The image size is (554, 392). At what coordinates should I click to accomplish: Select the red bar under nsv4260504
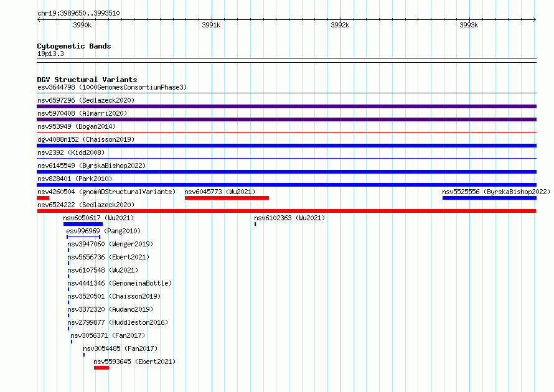coord(43,198)
